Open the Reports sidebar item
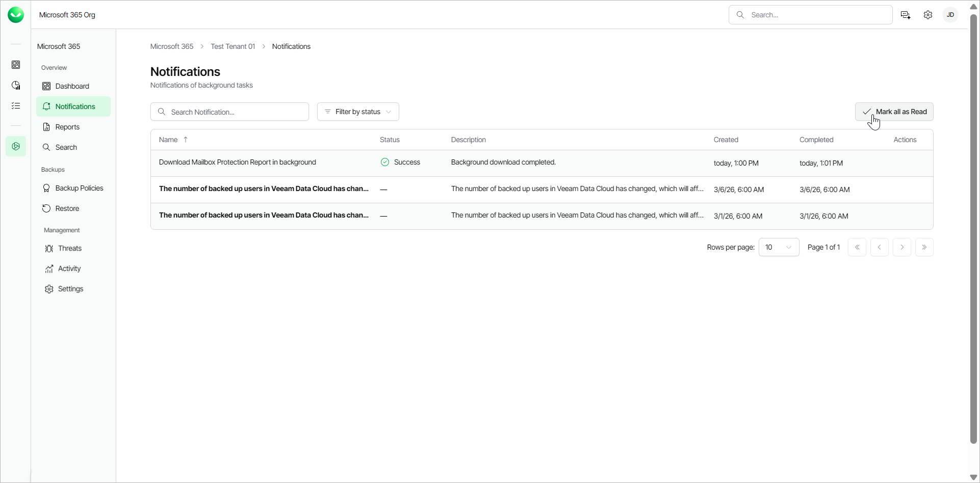The width and height of the screenshot is (980, 483). pos(67,127)
